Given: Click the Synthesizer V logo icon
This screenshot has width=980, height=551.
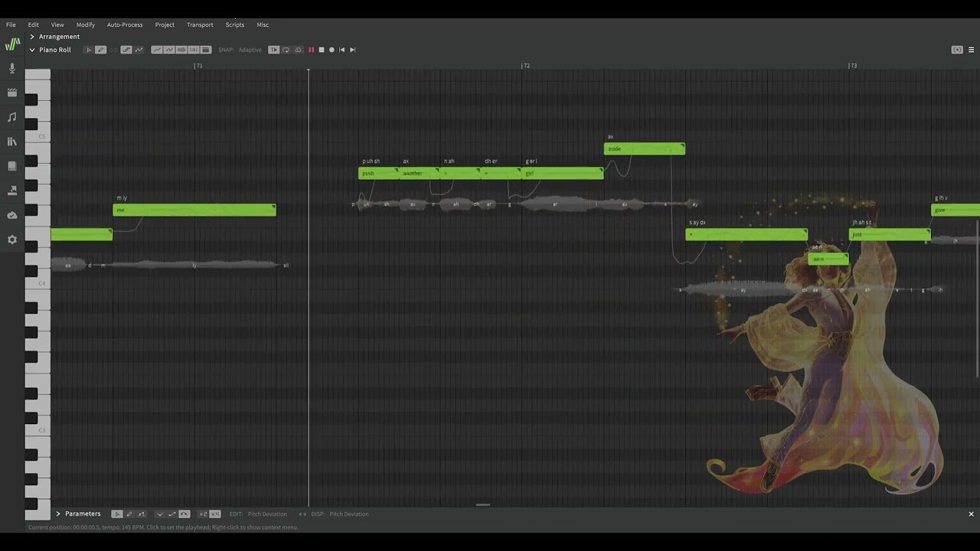Looking at the screenshot, I should coord(12,45).
